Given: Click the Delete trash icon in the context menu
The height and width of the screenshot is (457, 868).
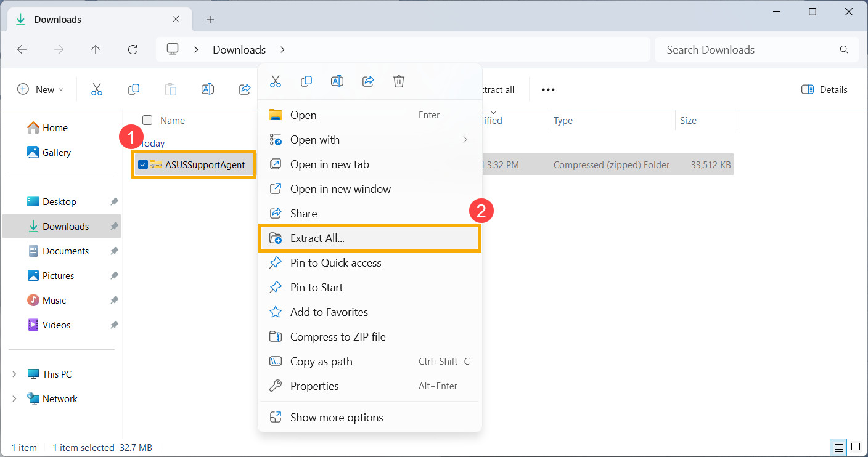Looking at the screenshot, I should (399, 81).
